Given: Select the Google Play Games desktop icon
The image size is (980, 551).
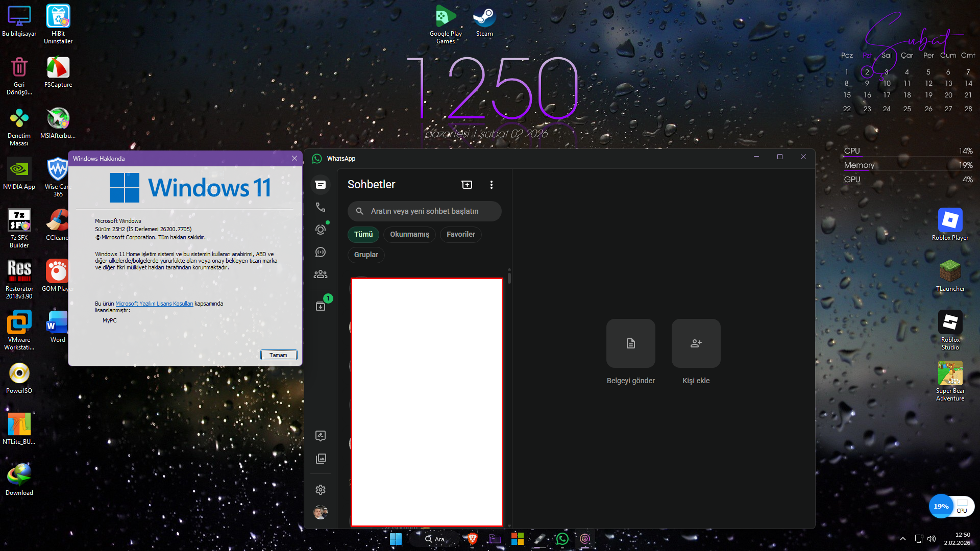Looking at the screenshot, I should pyautogui.click(x=446, y=24).
